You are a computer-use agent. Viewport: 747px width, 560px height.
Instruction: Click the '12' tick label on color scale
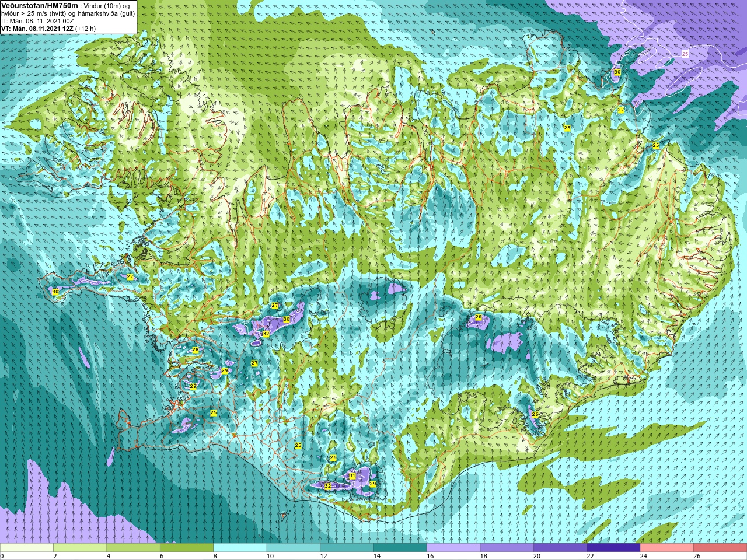(x=323, y=556)
